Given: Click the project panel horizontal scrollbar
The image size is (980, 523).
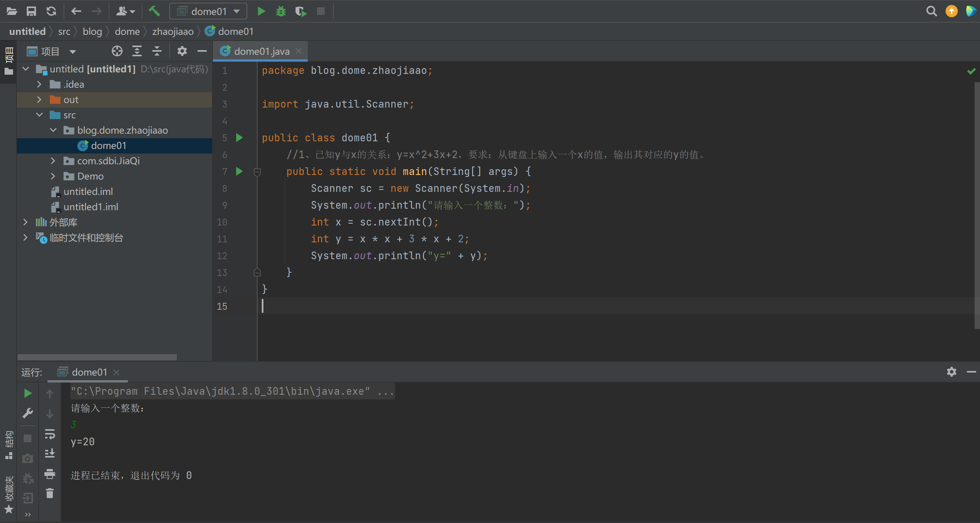Looking at the screenshot, I should [97, 357].
